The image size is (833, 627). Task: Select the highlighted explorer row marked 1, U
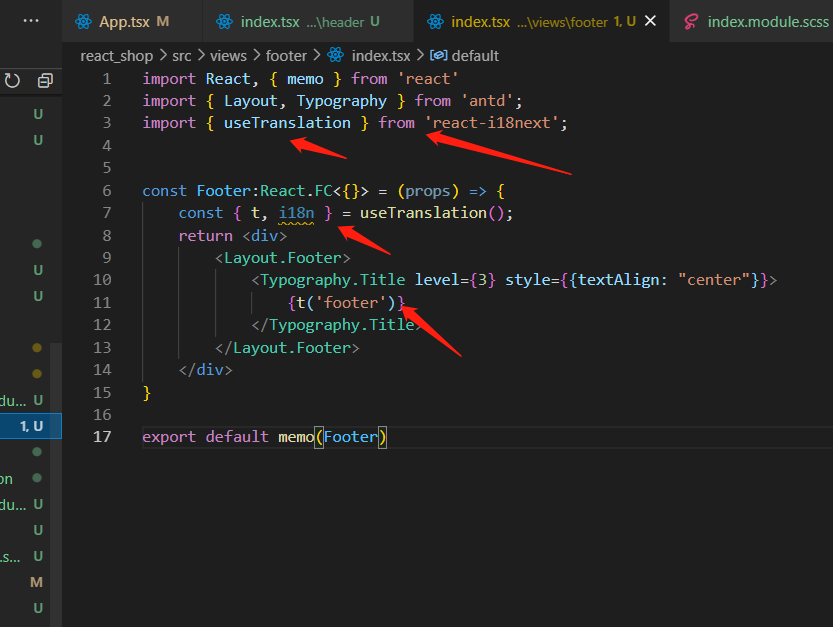tap(31, 426)
